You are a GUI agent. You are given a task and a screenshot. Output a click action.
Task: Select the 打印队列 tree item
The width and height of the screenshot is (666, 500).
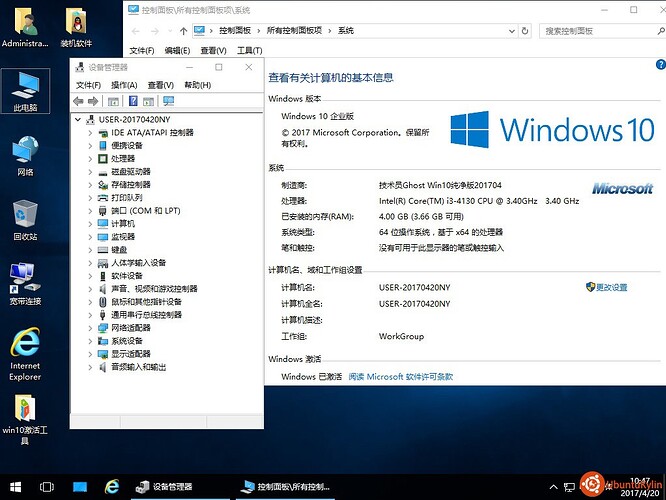tap(127, 198)
